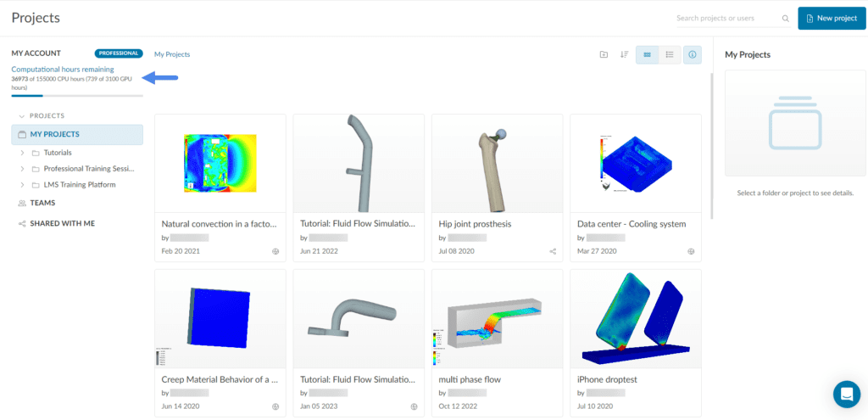
Task: Click the search magnifier icon
Action: pos(783,19)
